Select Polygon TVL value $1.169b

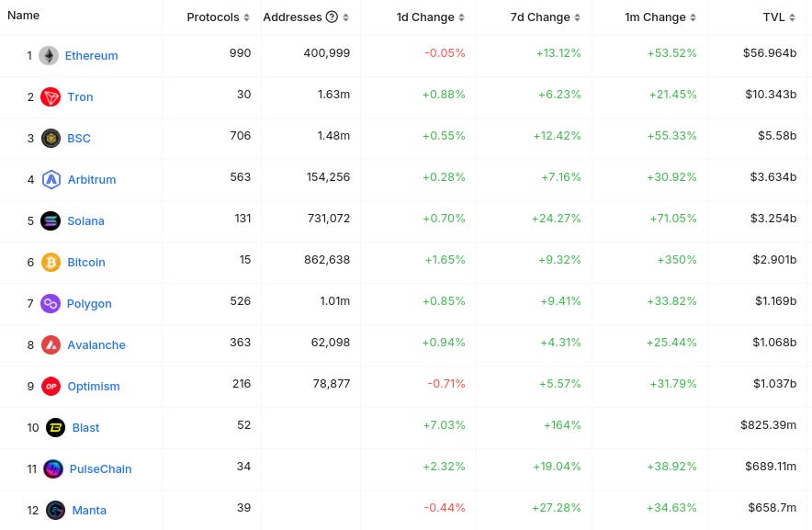[x=775, y=301]
